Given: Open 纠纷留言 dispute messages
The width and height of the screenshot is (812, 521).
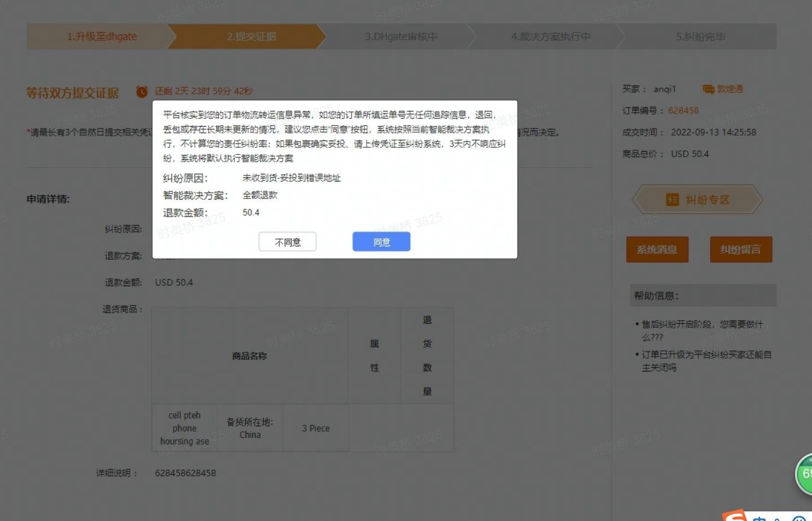Looking at the screenshot, I should [741, 250].
